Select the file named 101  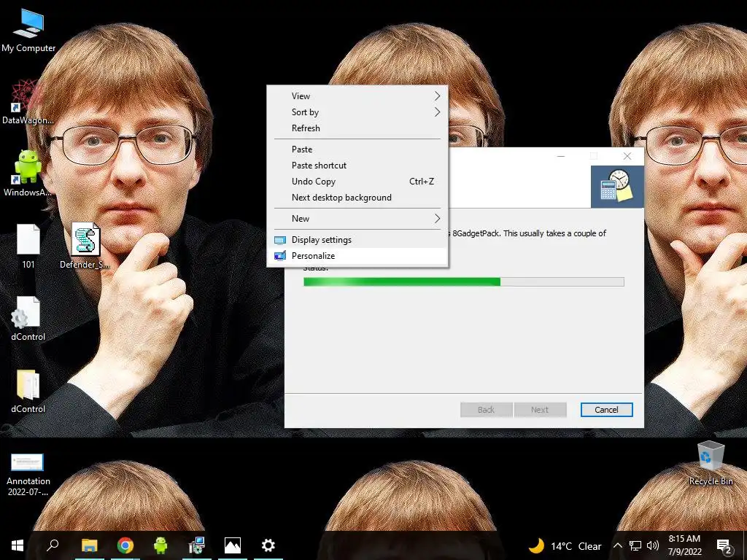point(28,246)
